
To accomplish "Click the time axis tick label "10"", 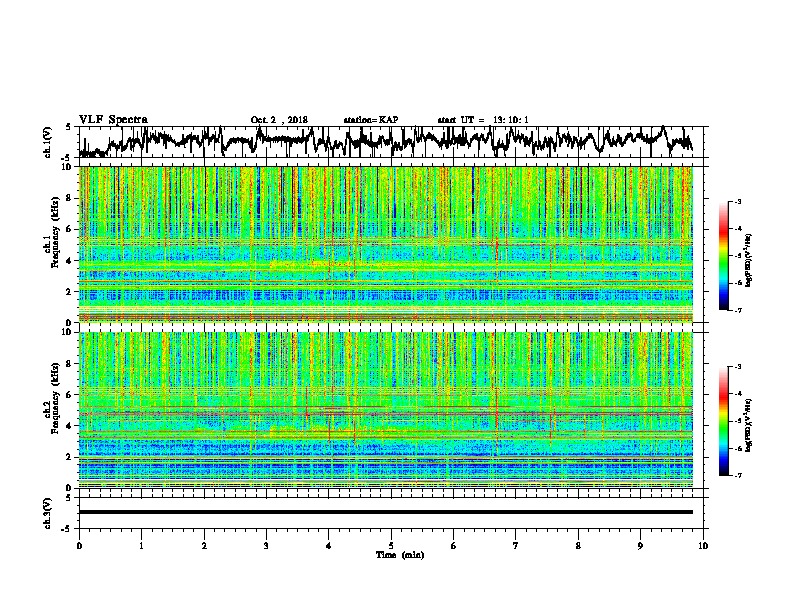I will click(703, 546).
